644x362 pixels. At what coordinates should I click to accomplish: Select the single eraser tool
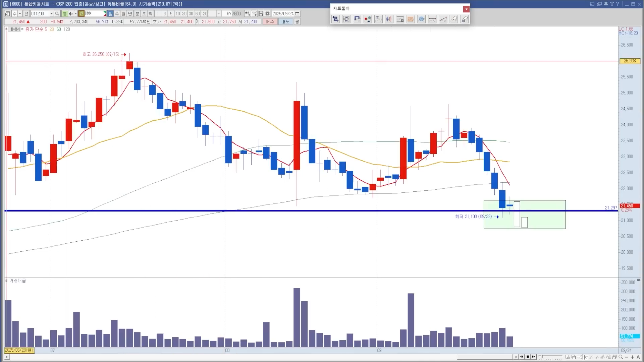(454, 19)
